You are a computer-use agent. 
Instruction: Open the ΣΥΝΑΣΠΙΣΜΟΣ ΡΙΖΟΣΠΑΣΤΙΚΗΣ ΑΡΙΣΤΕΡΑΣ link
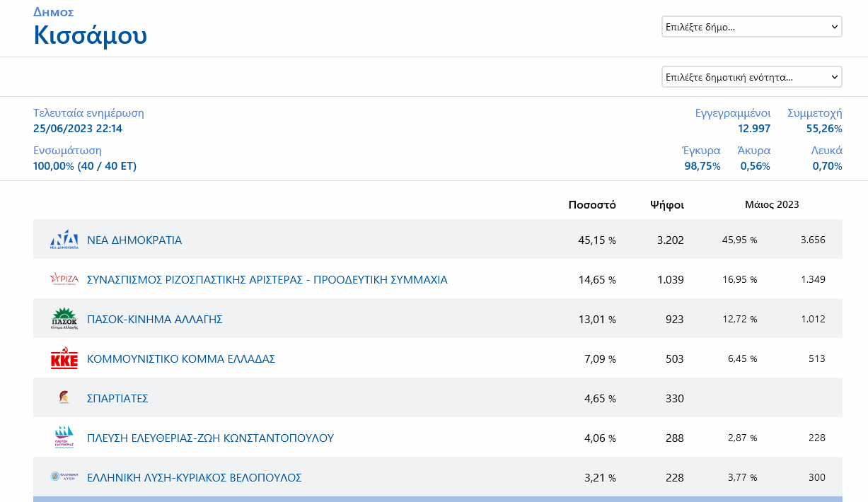coord(267,280)
